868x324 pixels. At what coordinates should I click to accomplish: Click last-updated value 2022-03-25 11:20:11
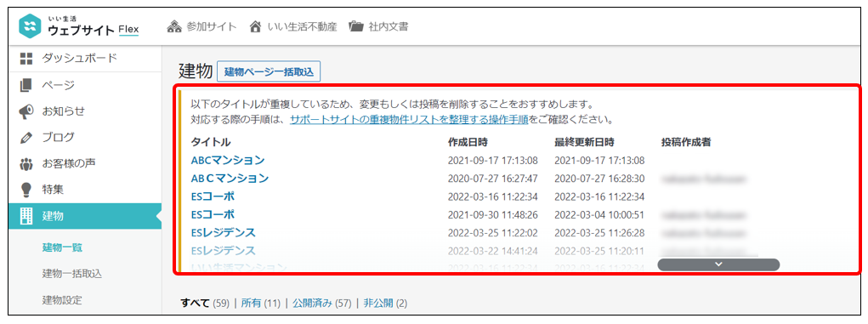(x=599, y=251)
